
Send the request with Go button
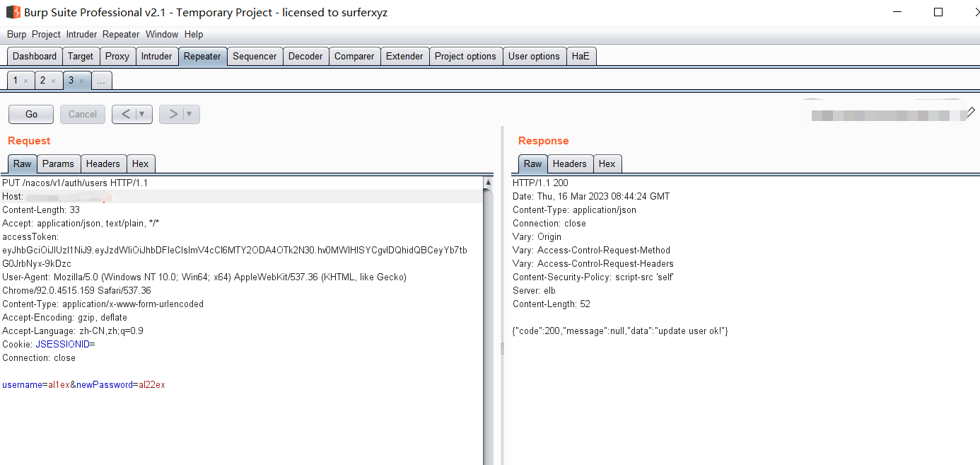31,114
